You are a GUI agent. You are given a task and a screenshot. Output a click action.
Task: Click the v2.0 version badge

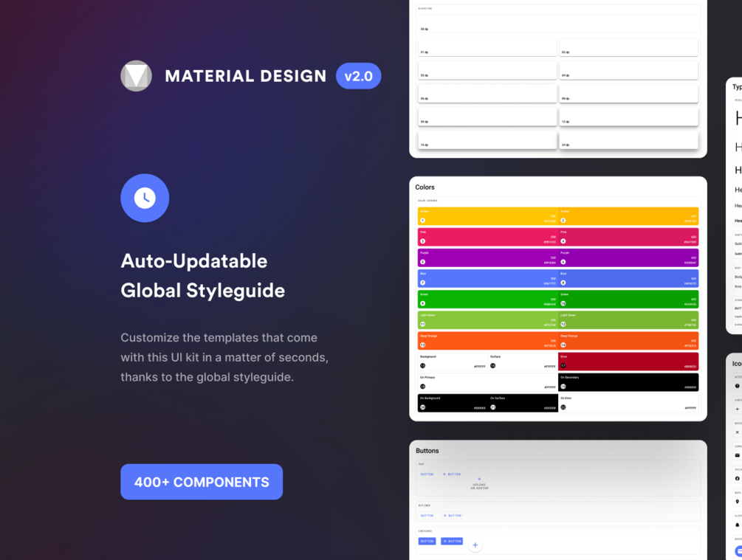pos(359,76)
